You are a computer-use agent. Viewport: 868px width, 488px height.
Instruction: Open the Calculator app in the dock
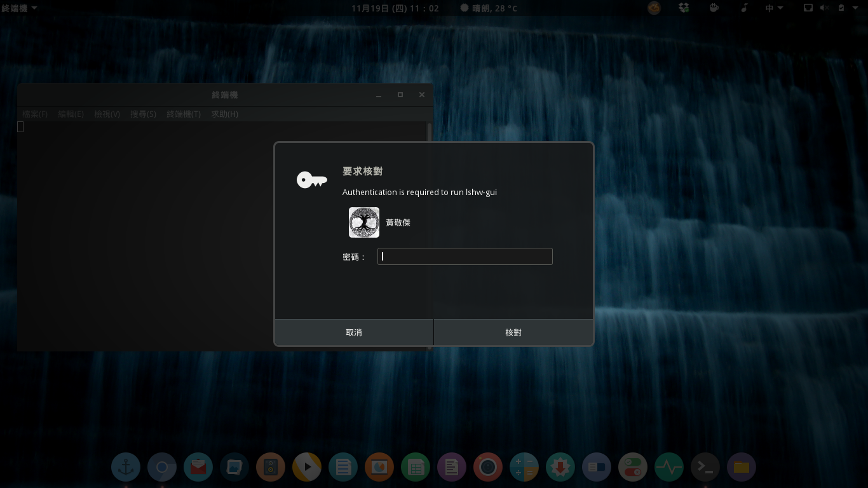[524, 467]
